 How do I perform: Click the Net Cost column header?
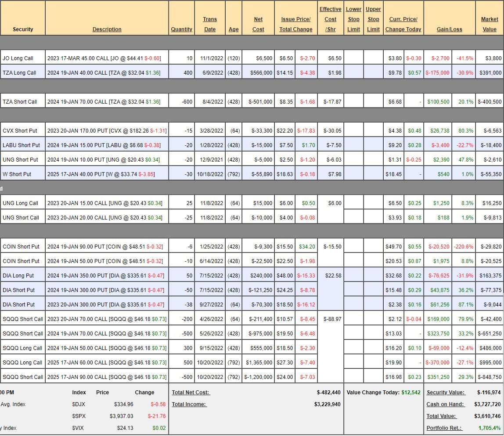tap(258, 24)
